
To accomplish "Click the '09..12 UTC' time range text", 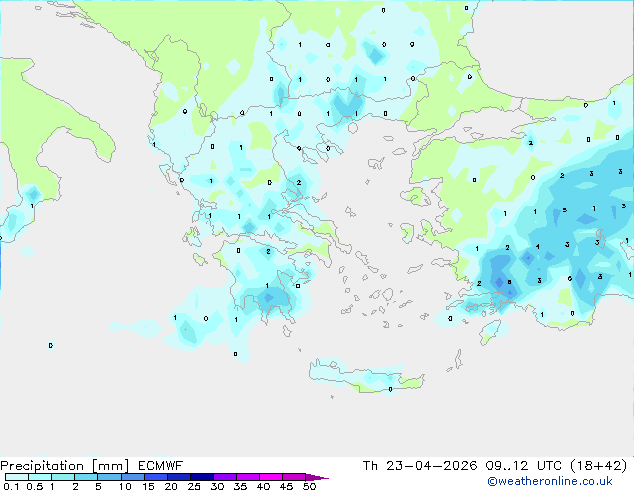I will coord(523,466).
